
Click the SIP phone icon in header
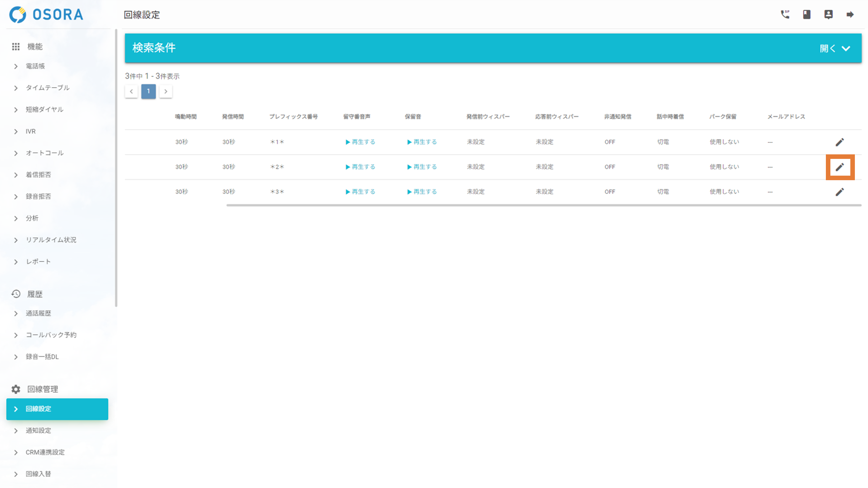(x=785, y=14)
